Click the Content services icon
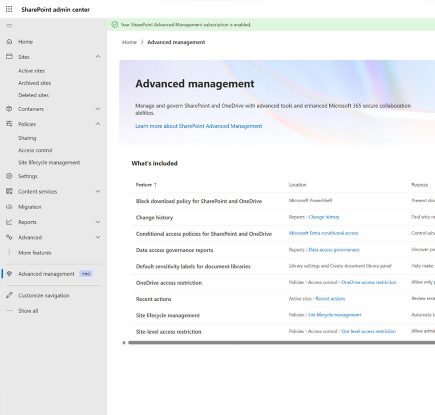The height and width of the screenshot is (415, 435). 9,191
